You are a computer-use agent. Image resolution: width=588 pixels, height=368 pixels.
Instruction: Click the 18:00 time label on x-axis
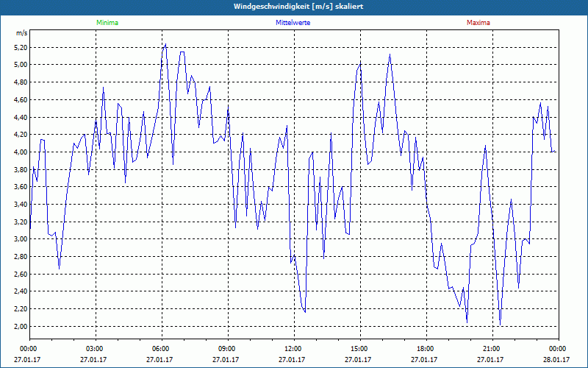coord(426,349)
